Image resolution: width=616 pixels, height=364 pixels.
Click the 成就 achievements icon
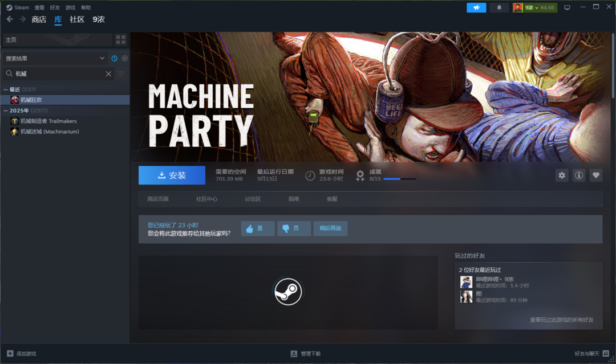pyautogui.click(x=360, y=175)
